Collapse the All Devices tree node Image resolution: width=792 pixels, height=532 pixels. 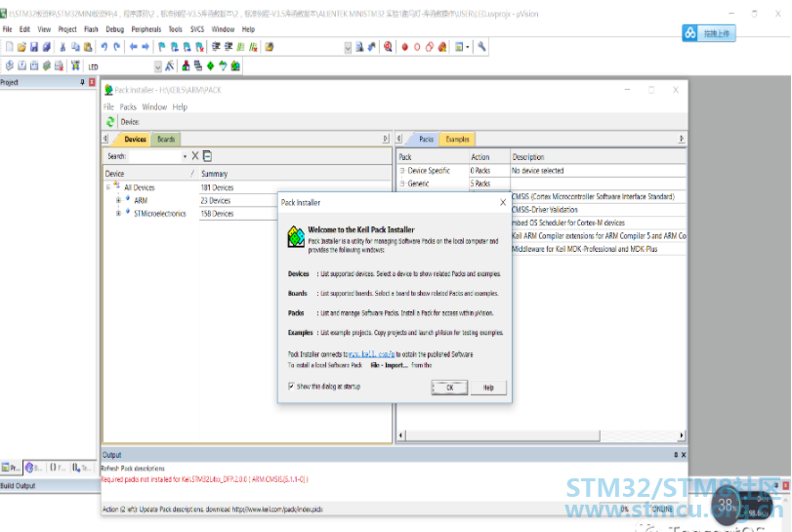point(108,187)
